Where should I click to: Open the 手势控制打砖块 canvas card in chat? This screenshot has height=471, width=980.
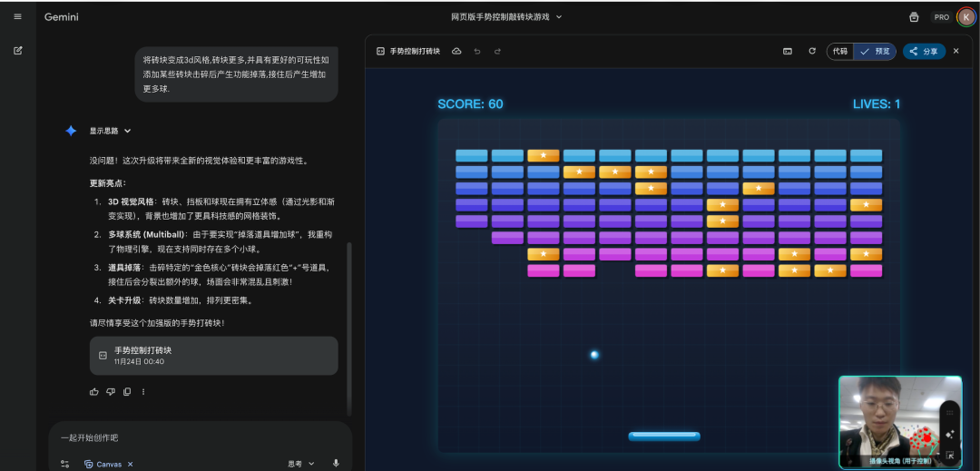214,355
